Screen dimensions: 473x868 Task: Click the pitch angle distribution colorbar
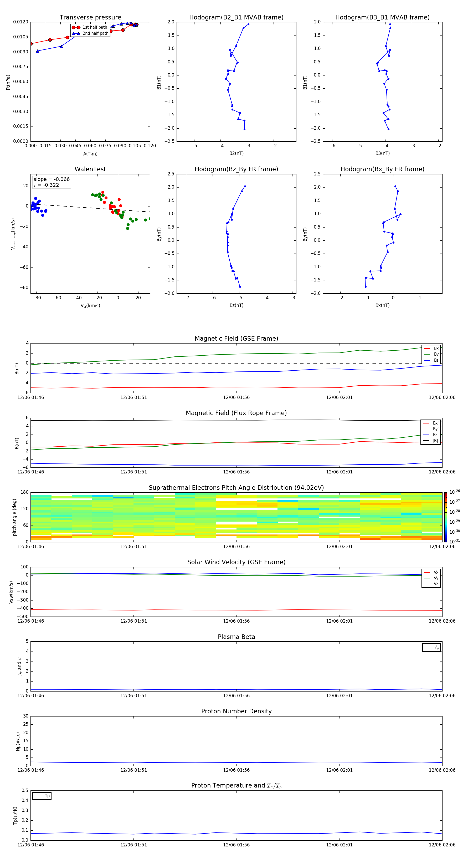[445, 517]
